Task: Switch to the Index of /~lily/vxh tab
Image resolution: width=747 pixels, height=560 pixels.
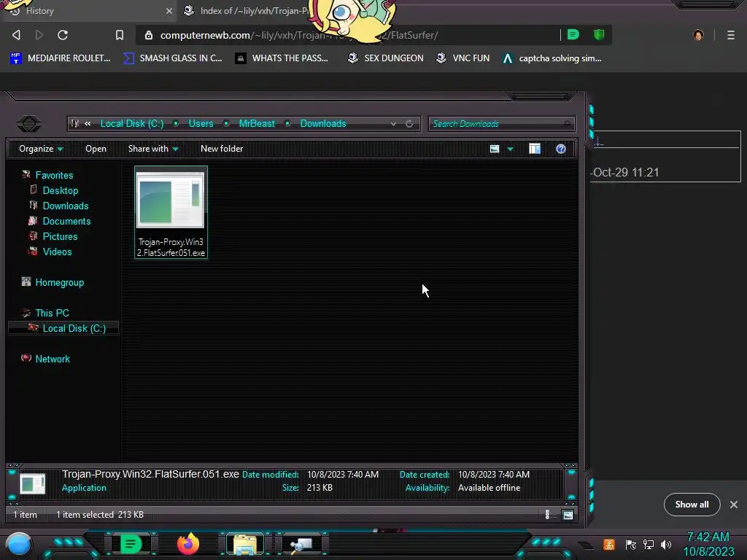Action: click(x=248, y=11)
